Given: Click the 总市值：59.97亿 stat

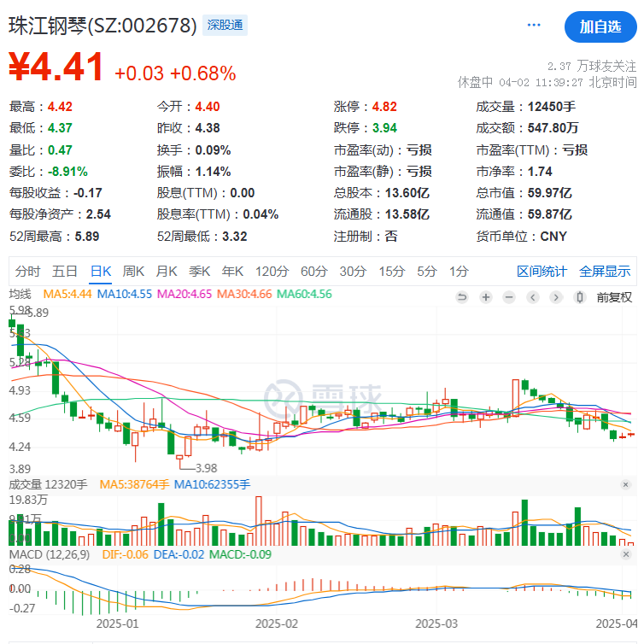Looking at the screenshot, I should [524, 193].
